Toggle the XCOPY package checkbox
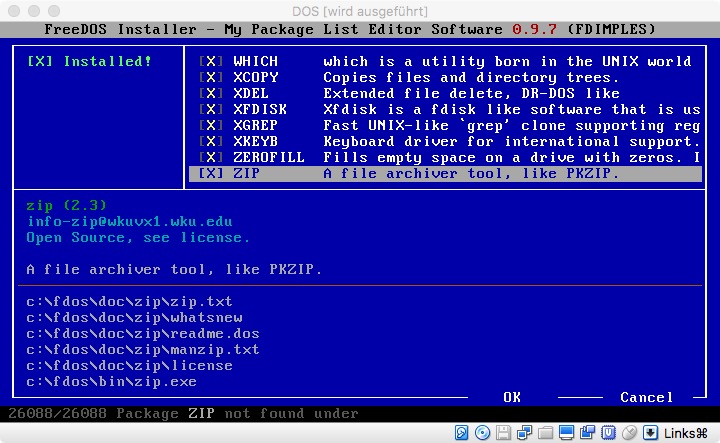The image size is (720, 443). [x=211, y=78]
